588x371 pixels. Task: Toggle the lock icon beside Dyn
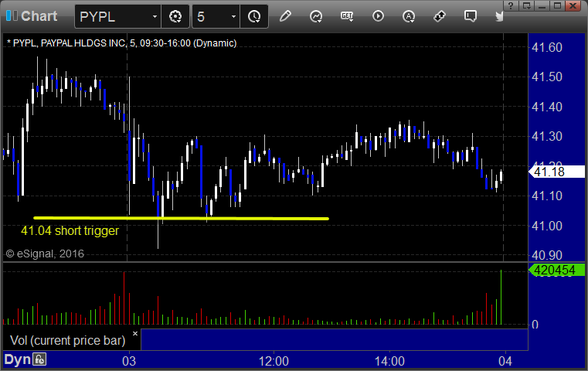click(x=39, y=359)
